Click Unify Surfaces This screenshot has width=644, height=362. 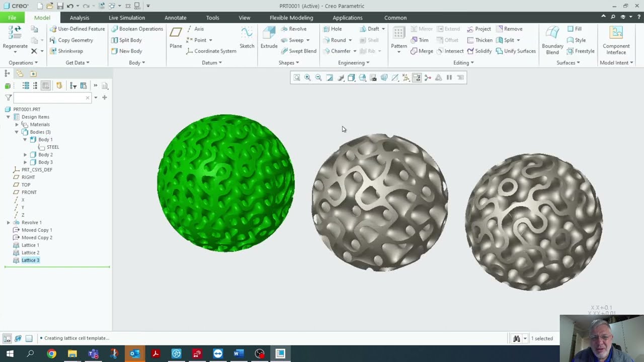(x=516, y=51)
